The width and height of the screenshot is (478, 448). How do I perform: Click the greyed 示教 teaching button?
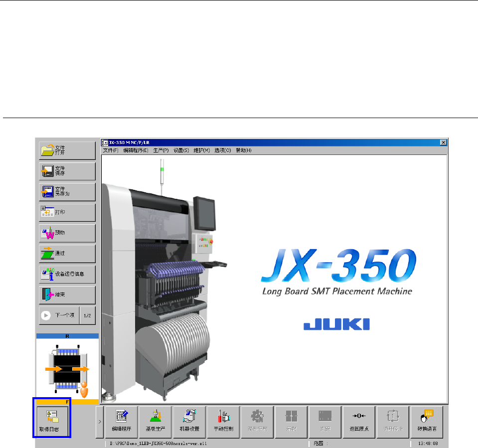point(292,422)
